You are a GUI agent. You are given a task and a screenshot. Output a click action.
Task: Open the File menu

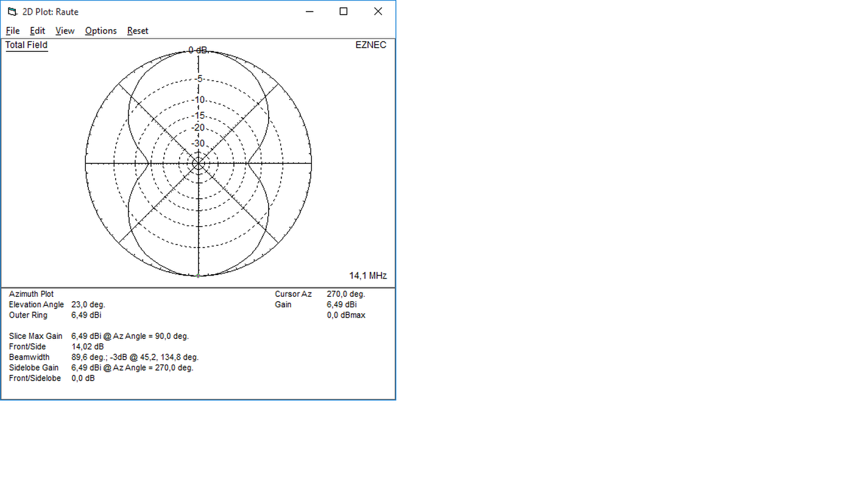13,30
